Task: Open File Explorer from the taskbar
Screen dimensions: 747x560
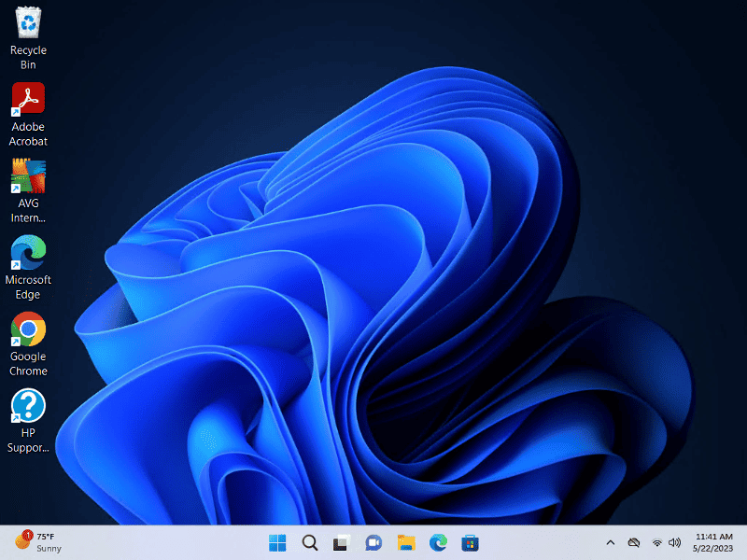Action: 405,542
